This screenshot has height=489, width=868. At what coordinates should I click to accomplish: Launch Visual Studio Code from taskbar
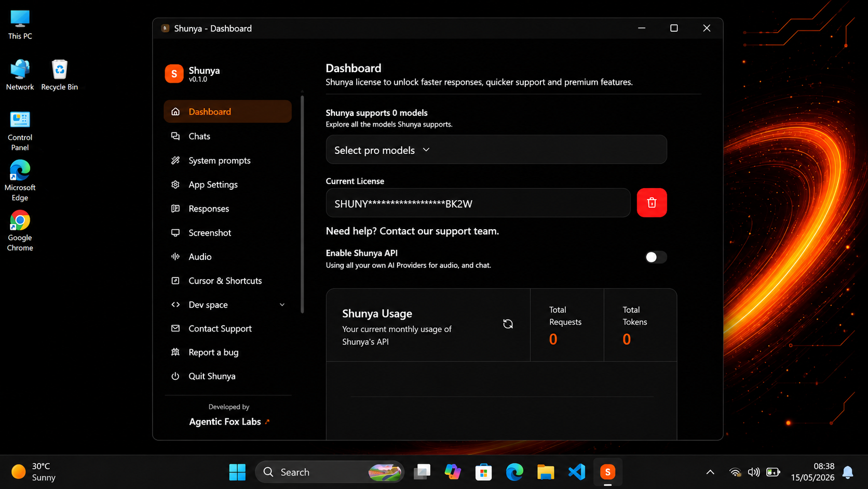(576, 472)
